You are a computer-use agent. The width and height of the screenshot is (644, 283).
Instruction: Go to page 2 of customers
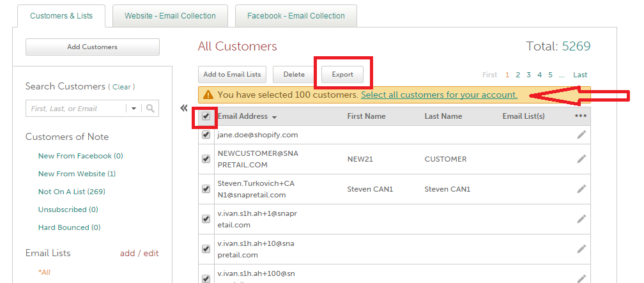(518, 75)
